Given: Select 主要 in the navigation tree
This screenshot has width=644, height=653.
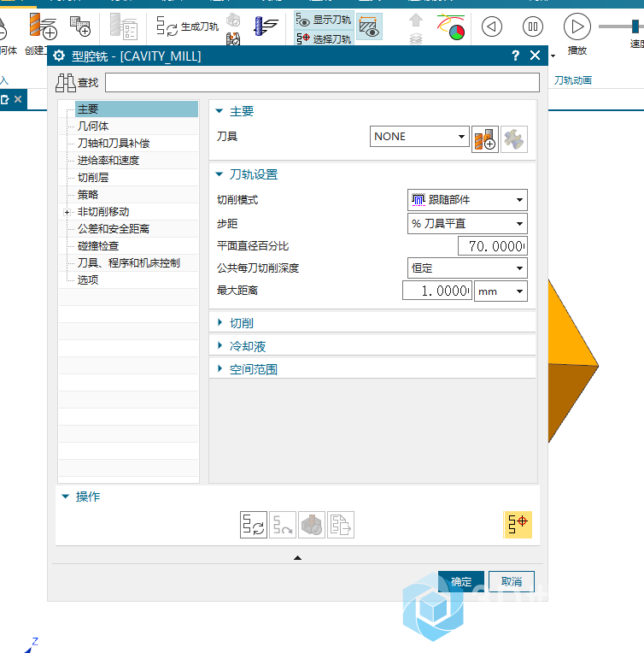Looking at the screenshot, I should point(136,109).
